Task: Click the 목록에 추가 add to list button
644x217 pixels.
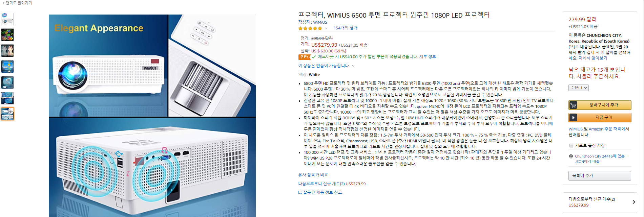Action: tap(600, 175)
